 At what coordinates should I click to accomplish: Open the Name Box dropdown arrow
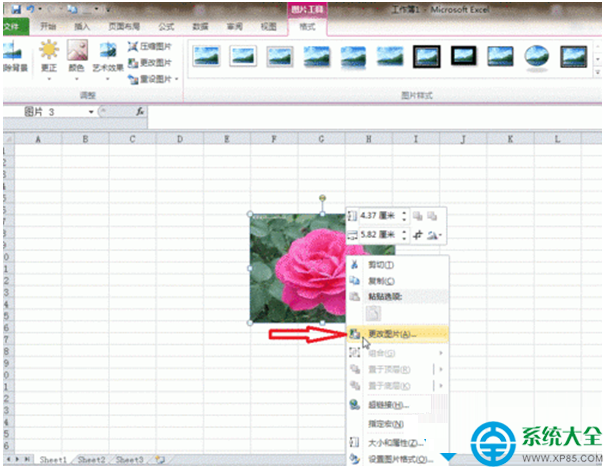tap(91, 112)
